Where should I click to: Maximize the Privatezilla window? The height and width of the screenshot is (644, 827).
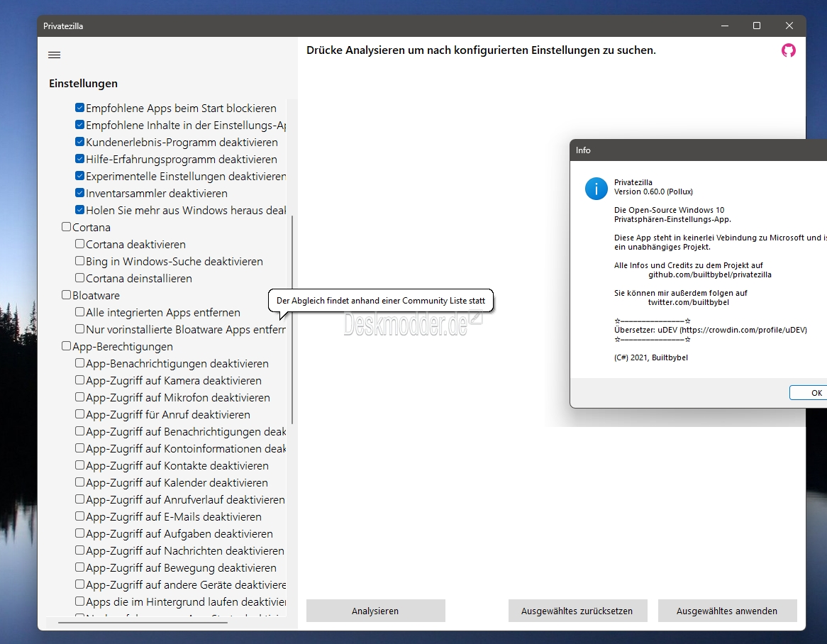pos(757,26)
